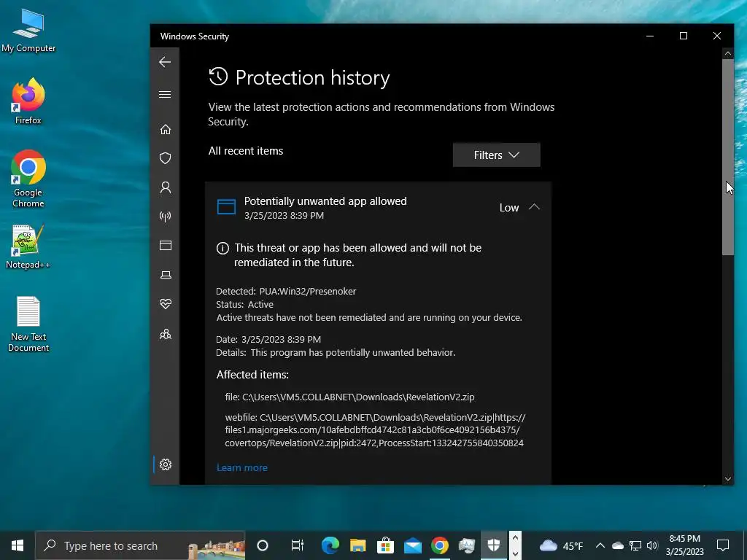Click the Affected items: heading

click(252, 375)
